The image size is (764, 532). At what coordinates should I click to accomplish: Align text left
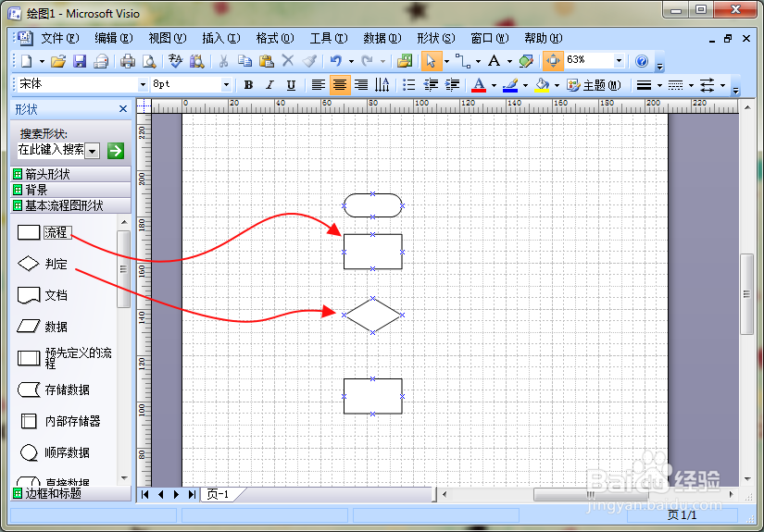point(319,85)
